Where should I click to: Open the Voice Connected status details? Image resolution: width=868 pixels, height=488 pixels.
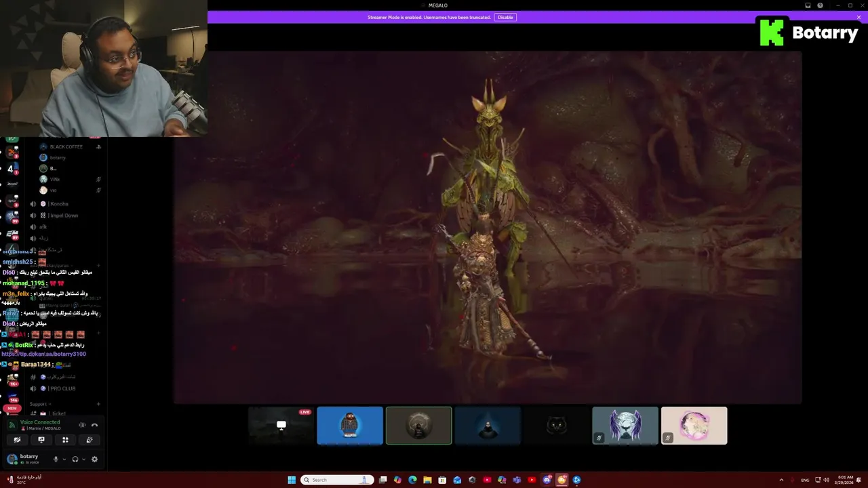click(40, 422)
